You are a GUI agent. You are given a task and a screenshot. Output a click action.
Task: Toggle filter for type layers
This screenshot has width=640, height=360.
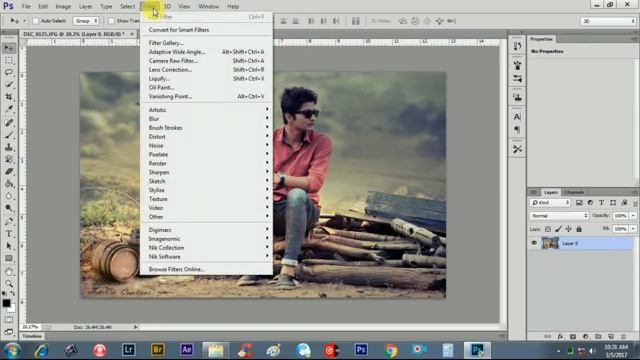click(601, 202)
